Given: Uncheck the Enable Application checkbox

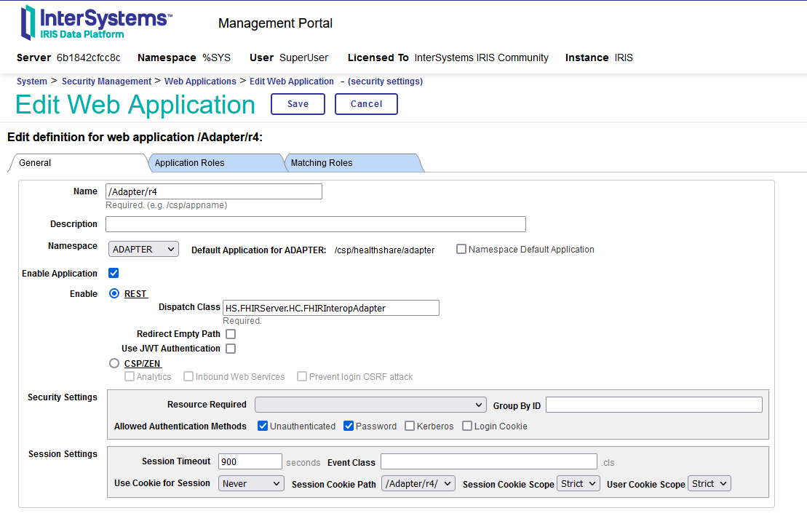Looking at the screenshot, I should (x=114, y=274).
